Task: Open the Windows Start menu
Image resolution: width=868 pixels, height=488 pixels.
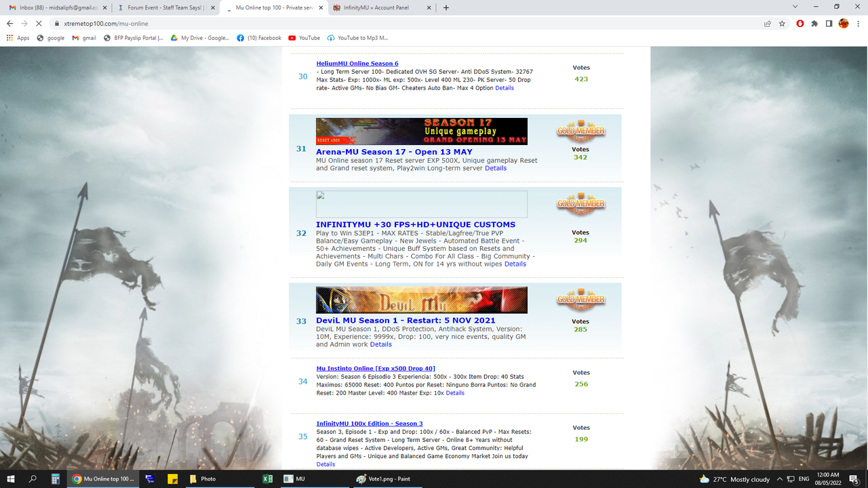Action: [x=11, y=479]
